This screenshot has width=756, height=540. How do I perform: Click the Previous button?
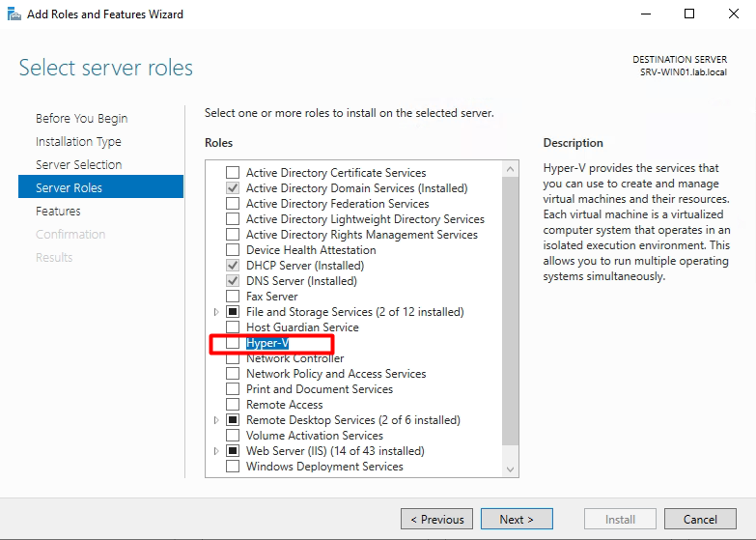[x=436, y=519]
